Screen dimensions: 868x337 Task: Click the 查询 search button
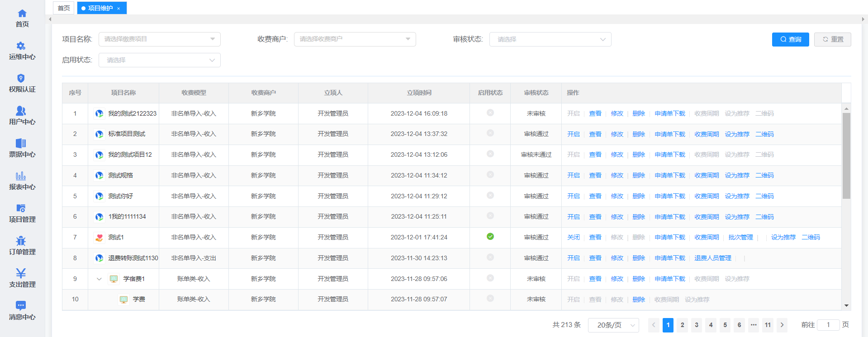click(x=791, y=39)
